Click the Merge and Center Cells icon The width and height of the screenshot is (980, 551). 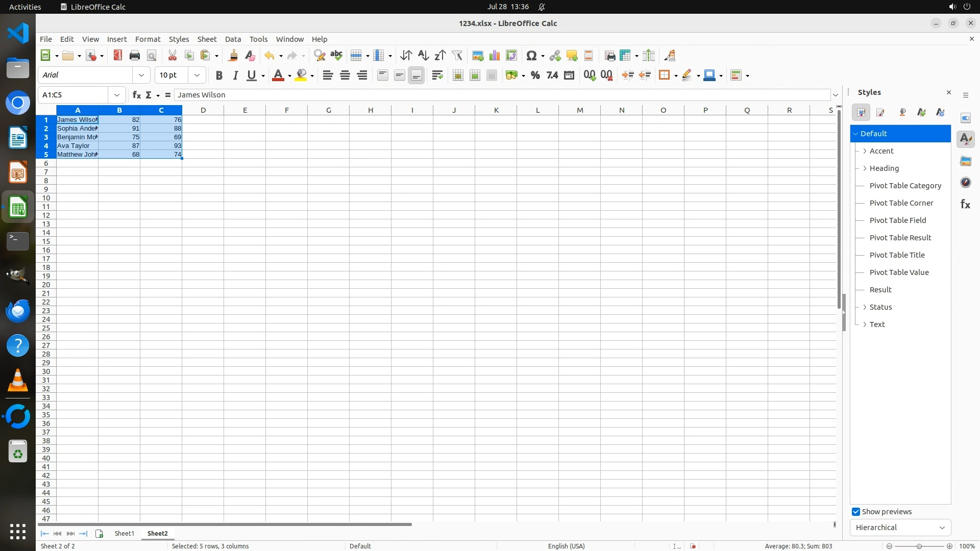coord(458,76)
